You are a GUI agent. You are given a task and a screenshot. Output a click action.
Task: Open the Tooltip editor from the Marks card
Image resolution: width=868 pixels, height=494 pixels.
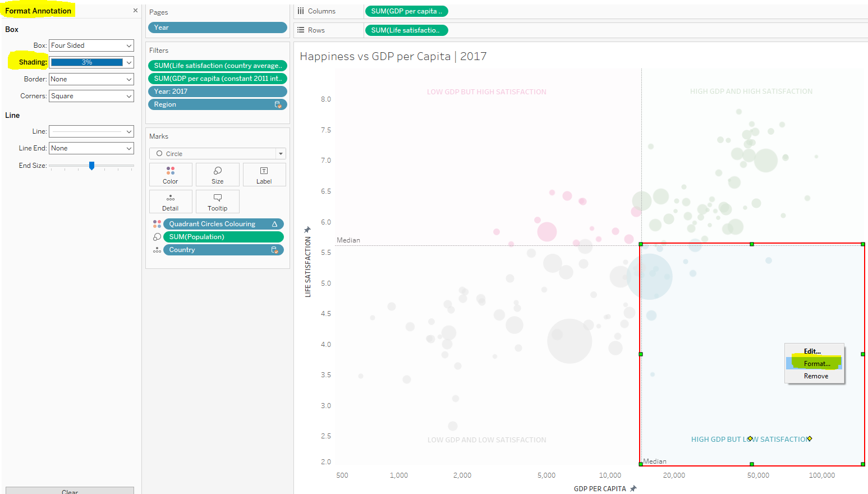[217, 202]
